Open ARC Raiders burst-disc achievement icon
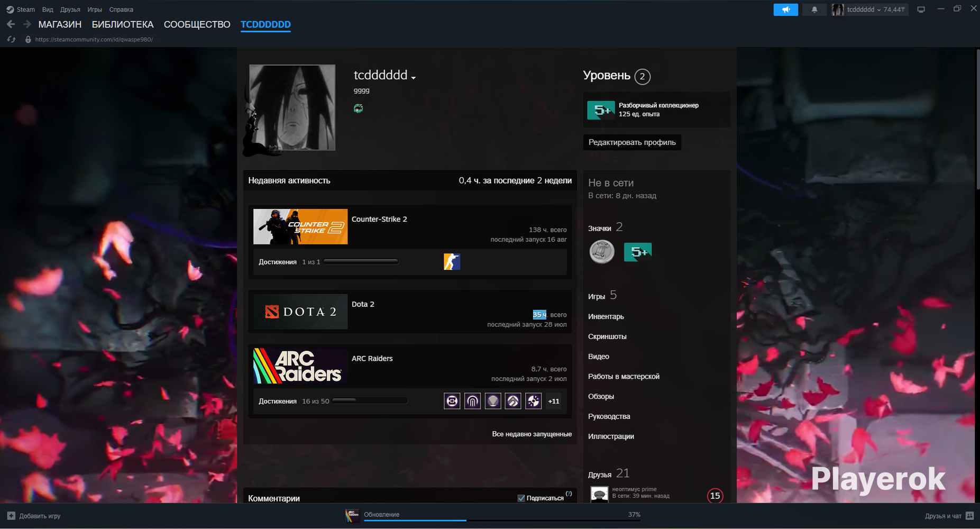This screenshot has width=980, height=529. [534, 401]
